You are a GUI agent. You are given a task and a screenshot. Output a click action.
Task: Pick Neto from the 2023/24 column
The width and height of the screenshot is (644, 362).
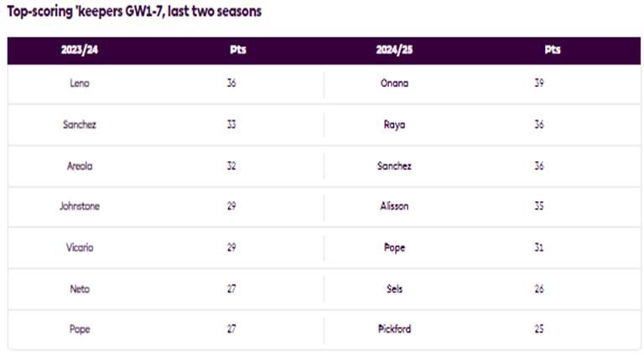click(80, 289)
